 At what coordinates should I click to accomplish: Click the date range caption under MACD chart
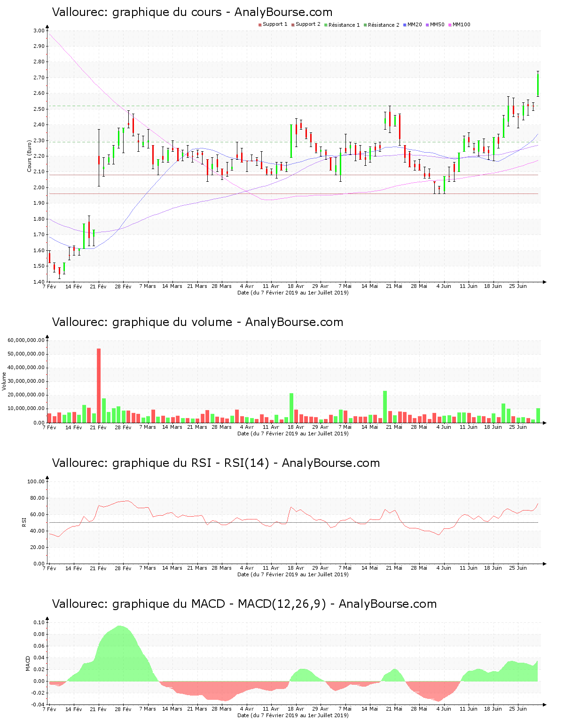(x=293, y=715)
